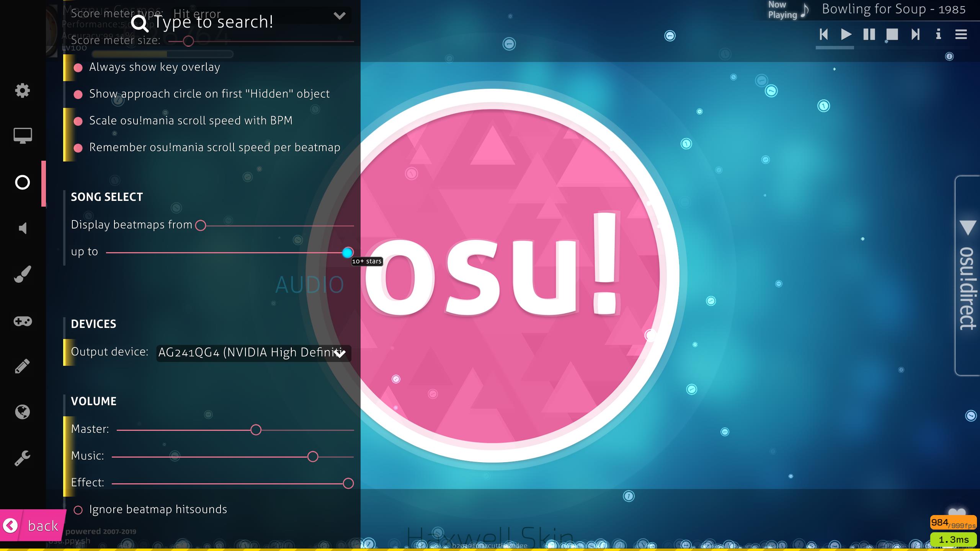Jump to Audio section speaker icon
This screenshot has height=551, width=980.
23,228
